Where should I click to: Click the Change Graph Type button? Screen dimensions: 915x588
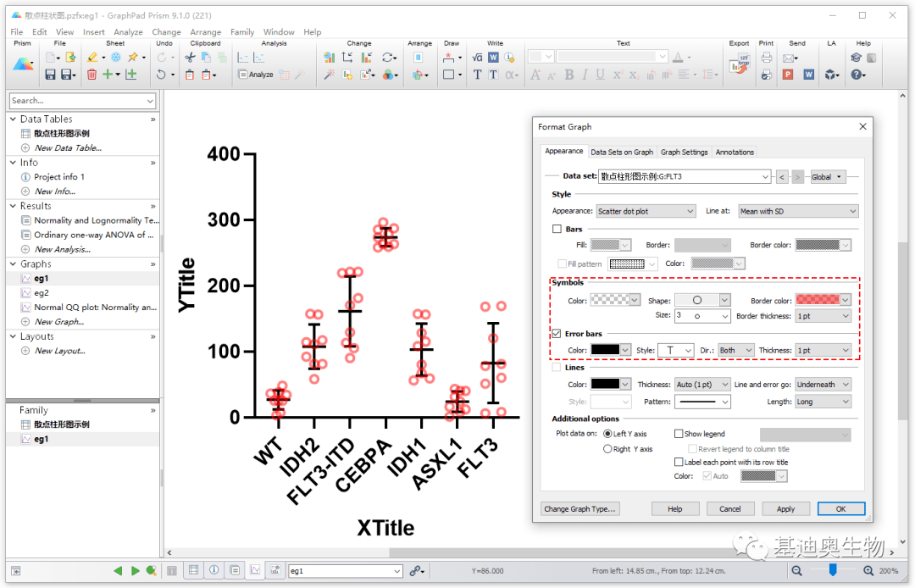tap(580, 509)
